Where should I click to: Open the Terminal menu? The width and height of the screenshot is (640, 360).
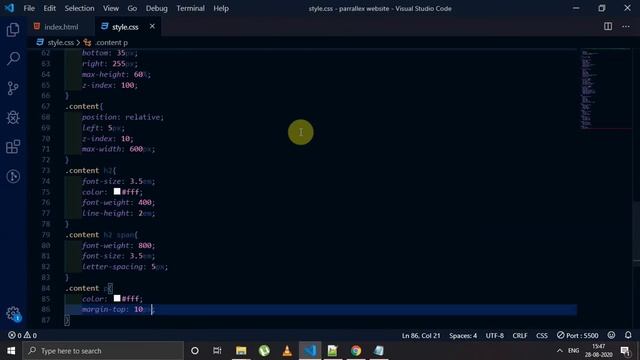[x=191, y=8]
